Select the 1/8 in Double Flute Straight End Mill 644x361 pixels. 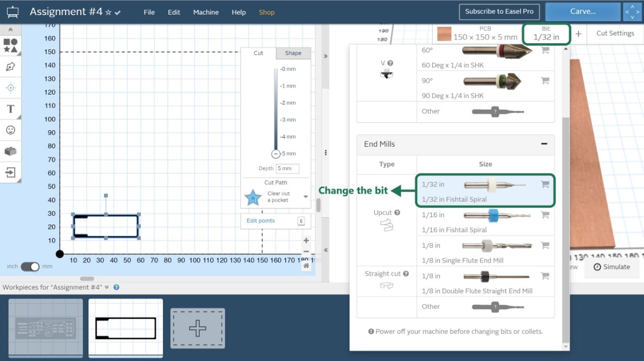(x=486, y=282)
